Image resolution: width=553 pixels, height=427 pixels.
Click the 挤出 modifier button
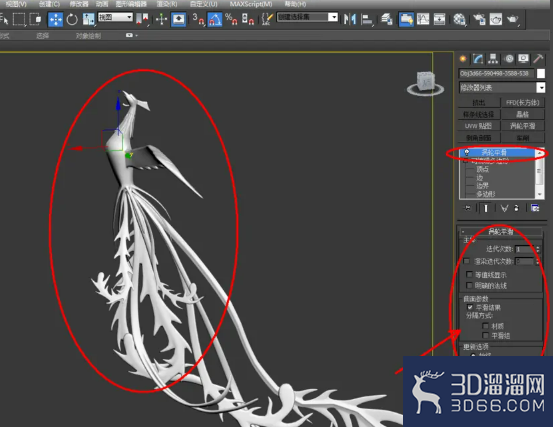tap(479, 103)
